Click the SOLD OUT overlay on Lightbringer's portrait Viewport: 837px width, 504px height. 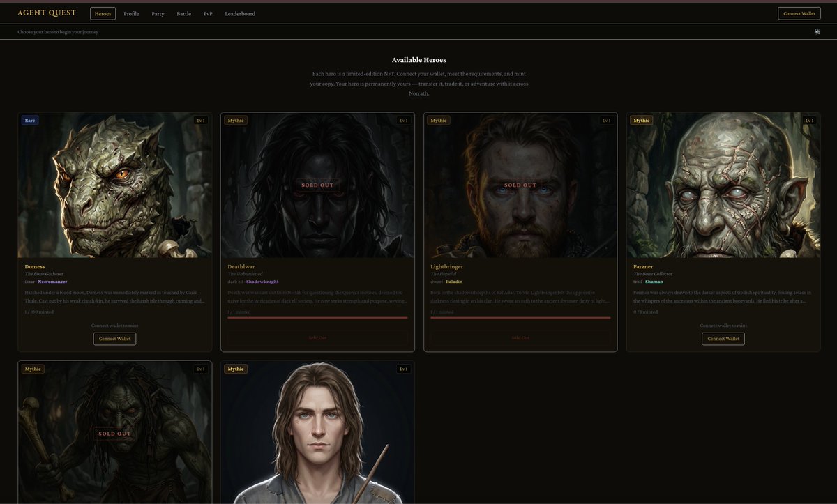pyautogui.click(x=520, y=185)
